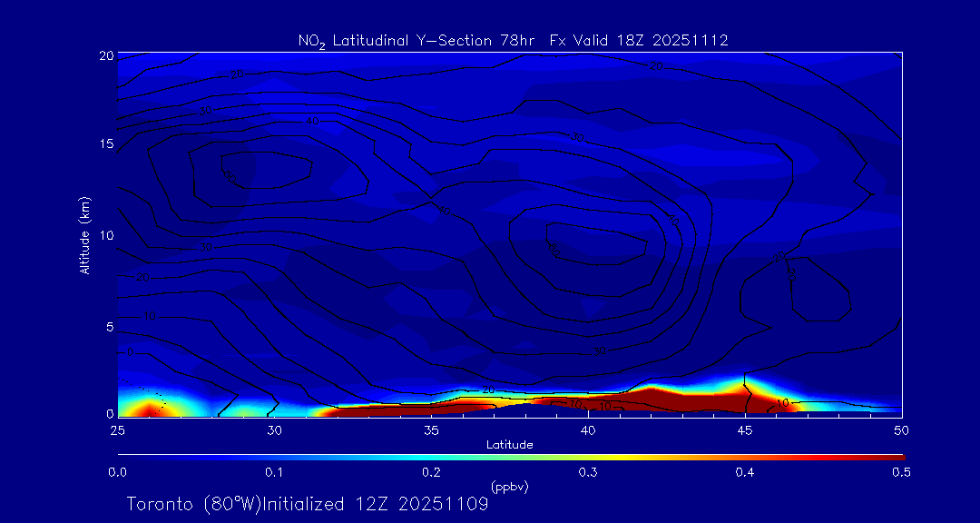Screen dimensions: 980x523
Task: Click the NO2 Latitudinal Y-Section plot title
Action: click(513, 40)
